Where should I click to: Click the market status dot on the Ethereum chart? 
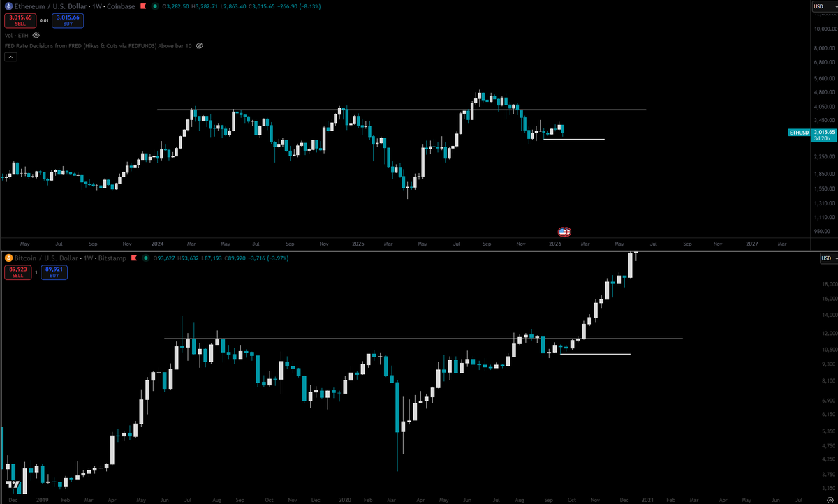click(x=155, y=6)
